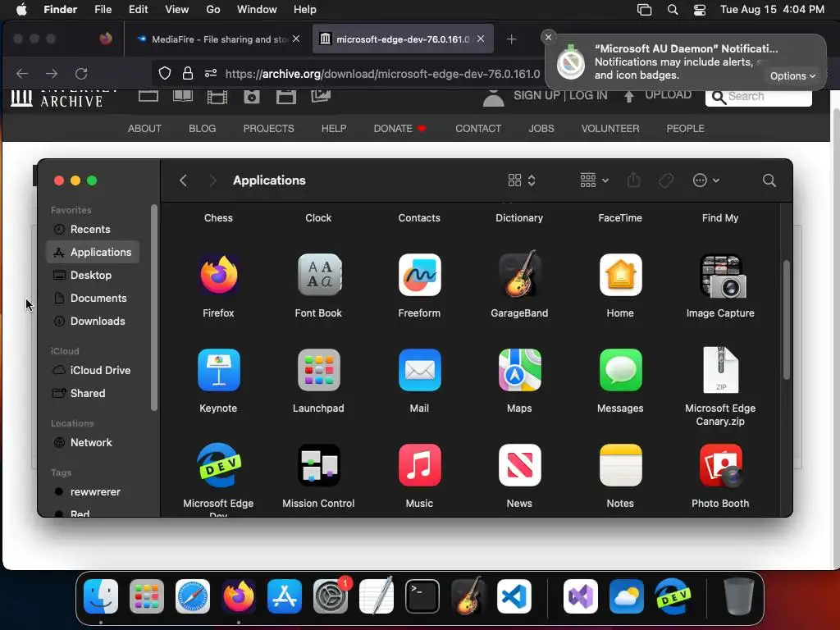Image resolution: width=840 pixels, height=630 pixels.
Task: Open Microsoft Edge Dev in Applications
Action: point(218,465)
